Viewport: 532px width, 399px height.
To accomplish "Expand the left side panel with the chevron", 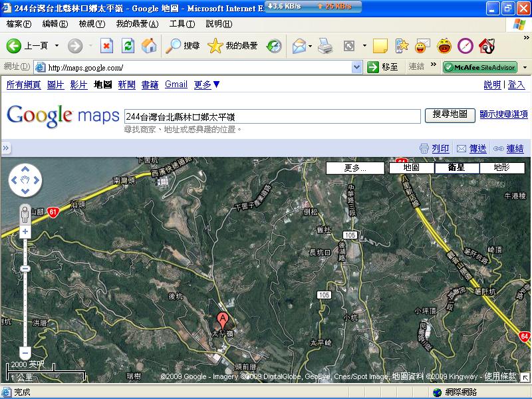I will [x=5, y=148].
